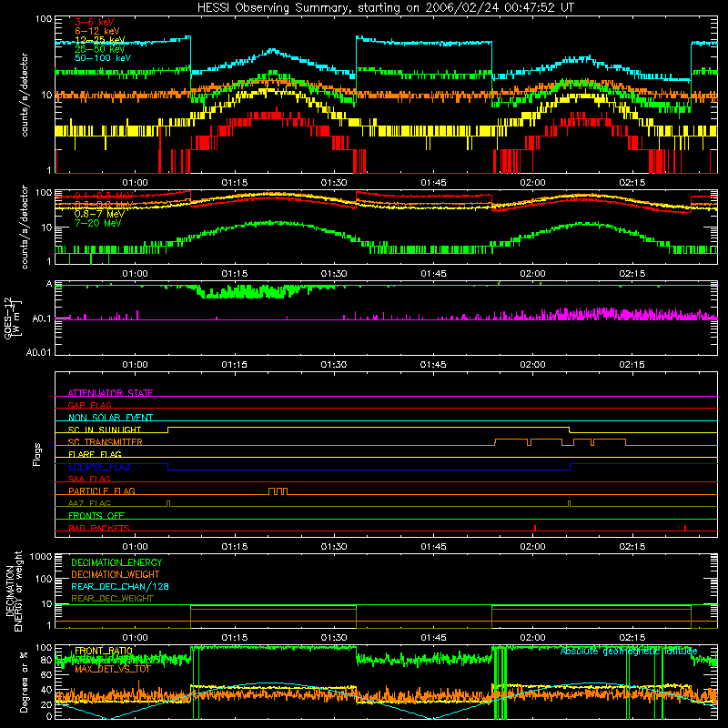728x728 pixels.
Task: Click the vertical Flags axis title
Action: 36,454
